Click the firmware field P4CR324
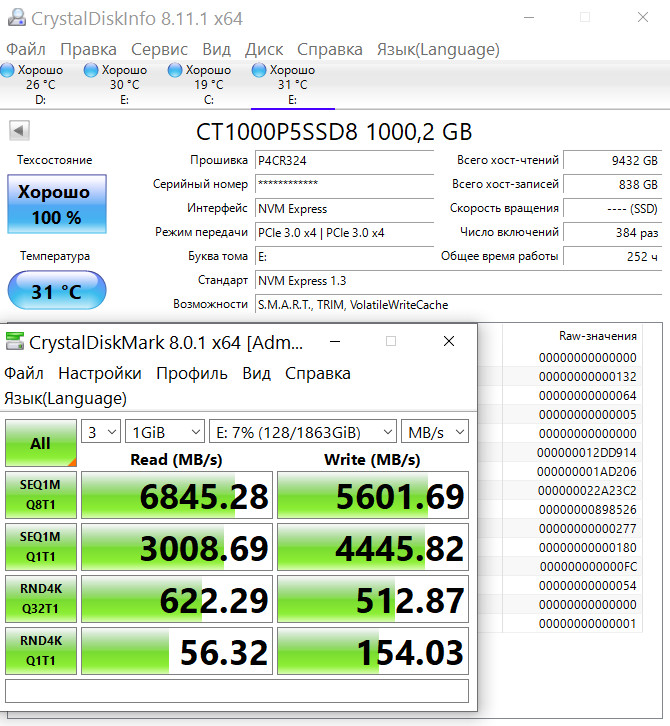 coord(344,160)
